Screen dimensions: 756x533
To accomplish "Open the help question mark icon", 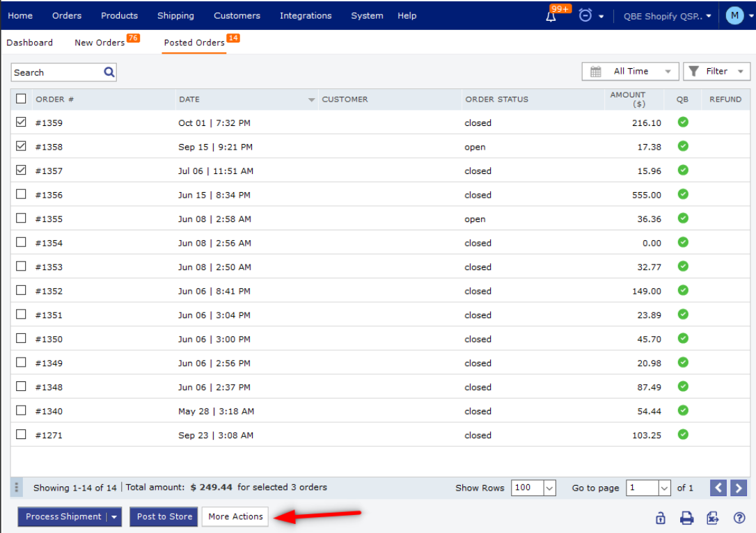I will click(x=739, y=518).
